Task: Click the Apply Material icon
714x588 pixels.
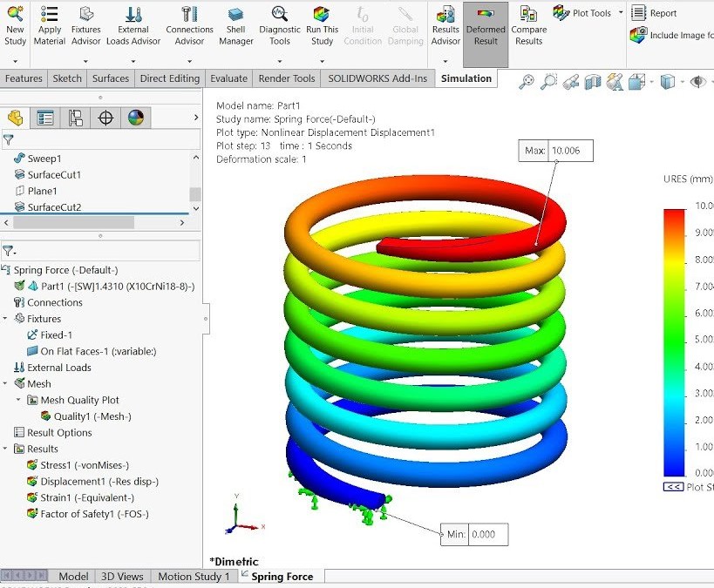Action: click(x=50, y=24)
